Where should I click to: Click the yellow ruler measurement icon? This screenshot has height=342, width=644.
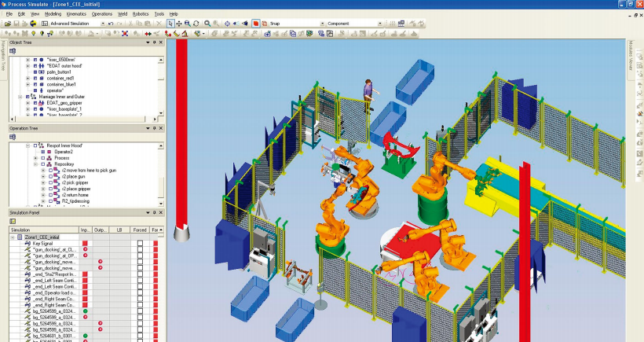(x=177, y=34)
